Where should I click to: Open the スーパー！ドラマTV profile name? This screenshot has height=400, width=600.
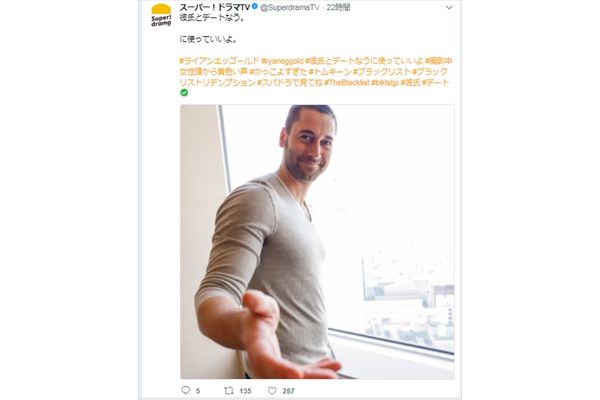[x=215, y=7]
